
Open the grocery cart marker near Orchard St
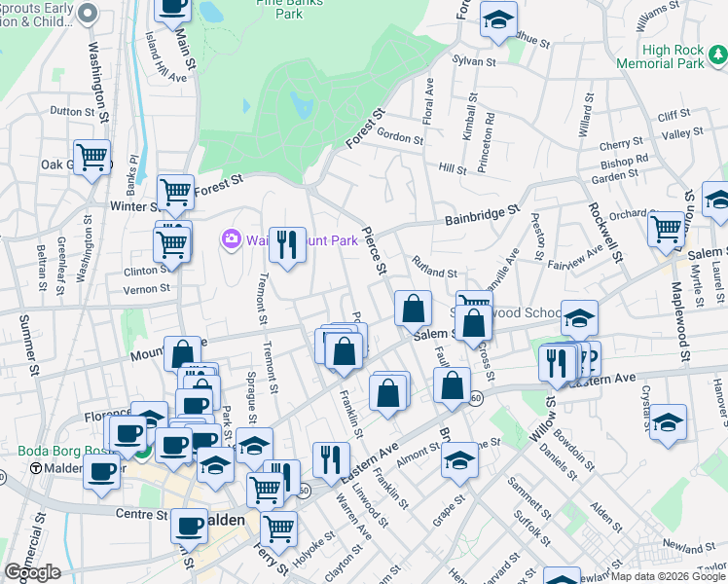coord(666,231)
